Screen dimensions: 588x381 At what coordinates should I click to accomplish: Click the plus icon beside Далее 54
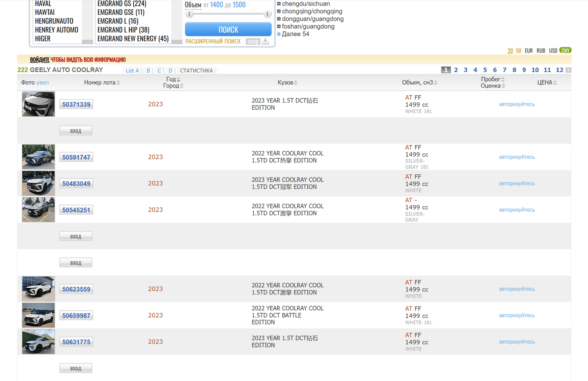pos(279,34)
